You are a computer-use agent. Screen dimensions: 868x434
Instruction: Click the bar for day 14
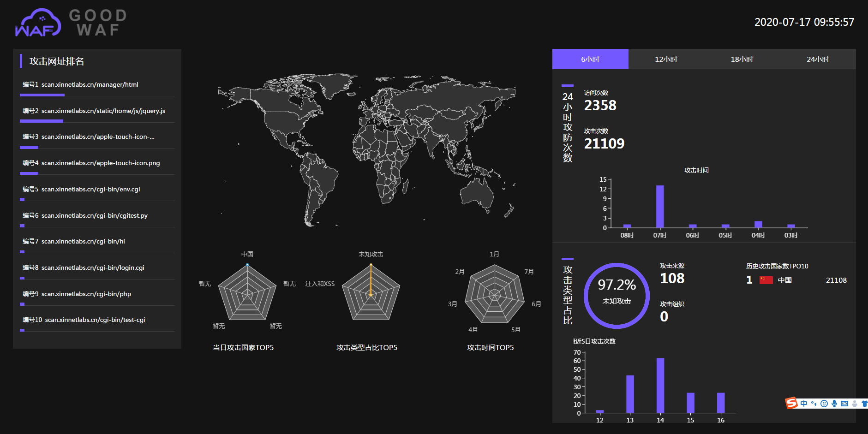tap(660, 385)
